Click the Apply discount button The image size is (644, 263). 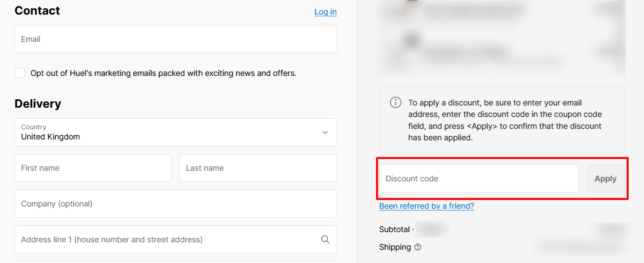tap(606, 179)
